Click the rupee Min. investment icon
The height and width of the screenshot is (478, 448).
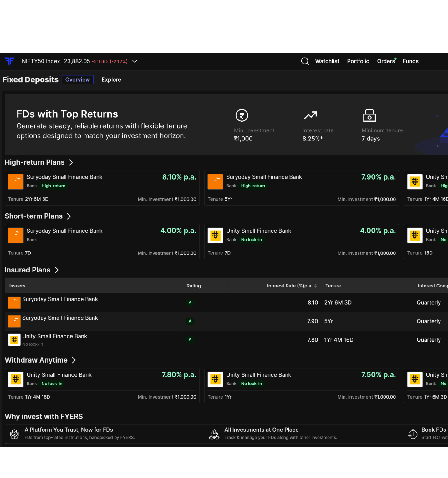pyautogui.click(x=242, y=115)
